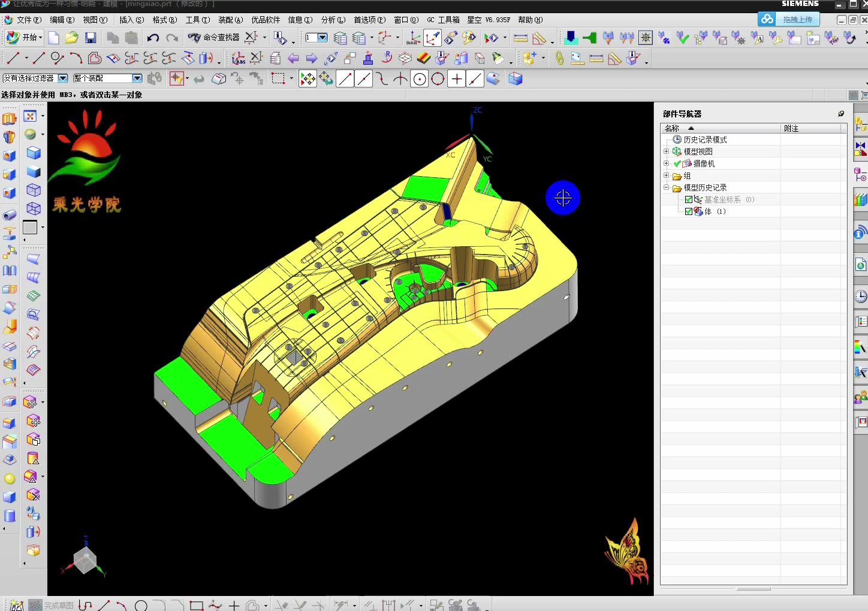The height and width of the screenshot is (611, 868).
Task: Toggle the snap Point on Curve option
Action: 475,79
